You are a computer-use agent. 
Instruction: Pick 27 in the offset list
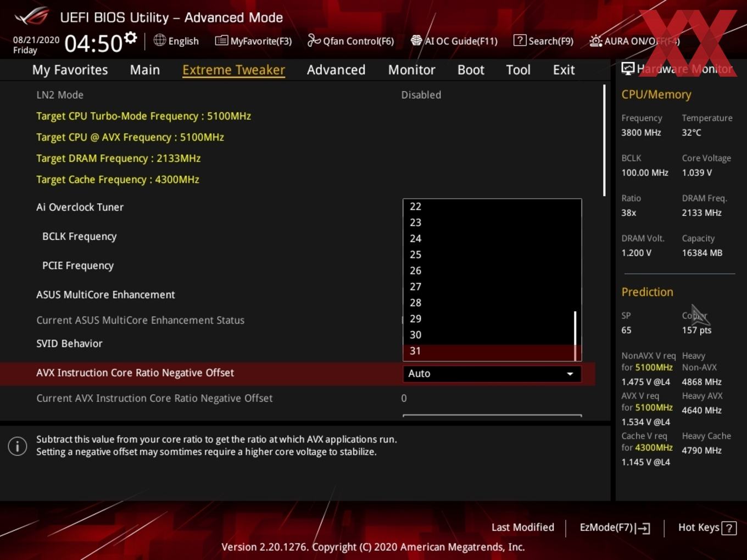pos(488,287)
